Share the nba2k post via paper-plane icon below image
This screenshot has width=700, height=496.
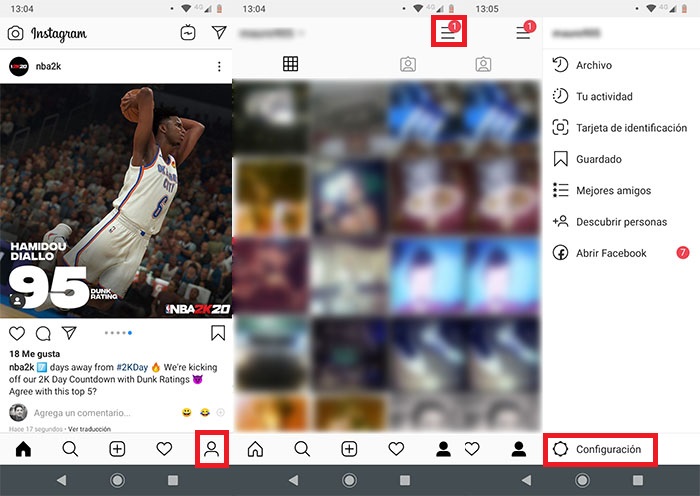point(69,333)
